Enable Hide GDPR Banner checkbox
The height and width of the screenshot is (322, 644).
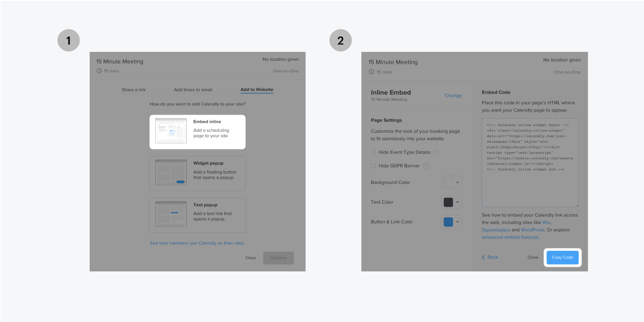pyautogui.click(x=373, y=166)
